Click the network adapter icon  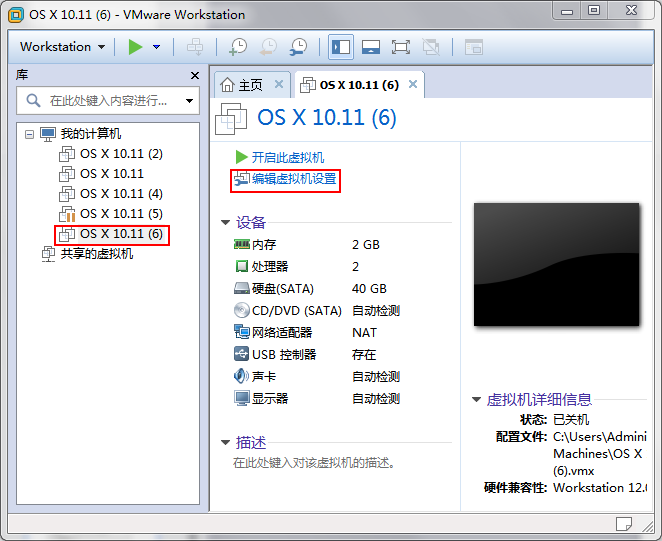coord(242,332)
